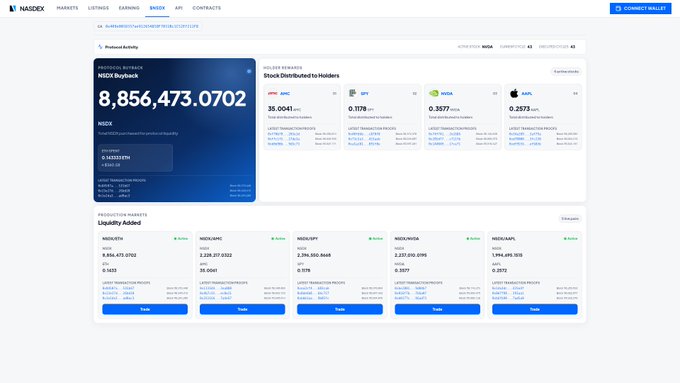This screenshot has height=383, width=680.
Task: Open the NVDA ticker link in Holder Rewards
Action: tap(447, 94)
